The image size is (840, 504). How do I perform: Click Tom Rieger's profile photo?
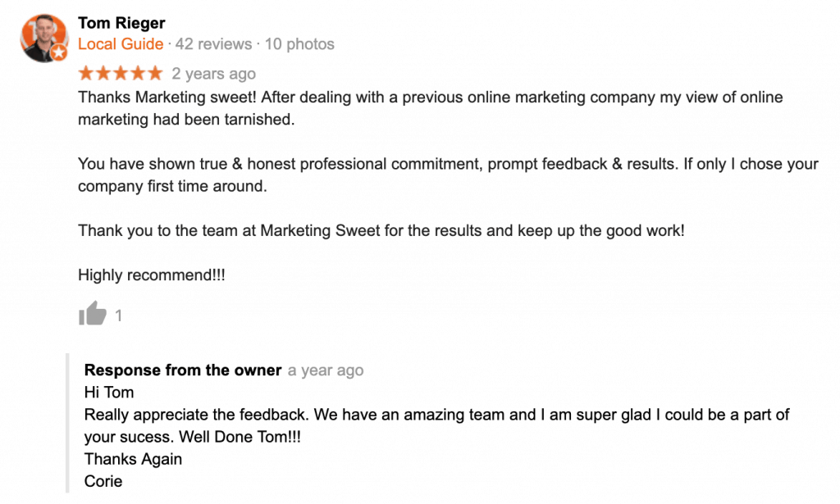pyautogui.click(x=42, y=37)
